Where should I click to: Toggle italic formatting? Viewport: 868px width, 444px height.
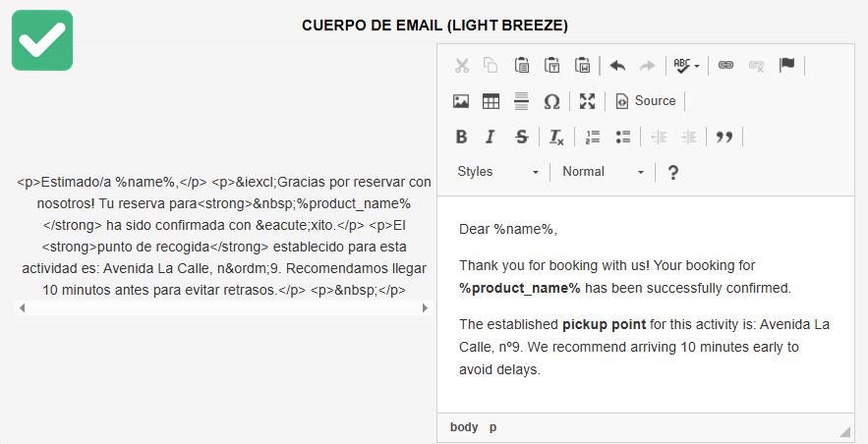tap(490, 137)
